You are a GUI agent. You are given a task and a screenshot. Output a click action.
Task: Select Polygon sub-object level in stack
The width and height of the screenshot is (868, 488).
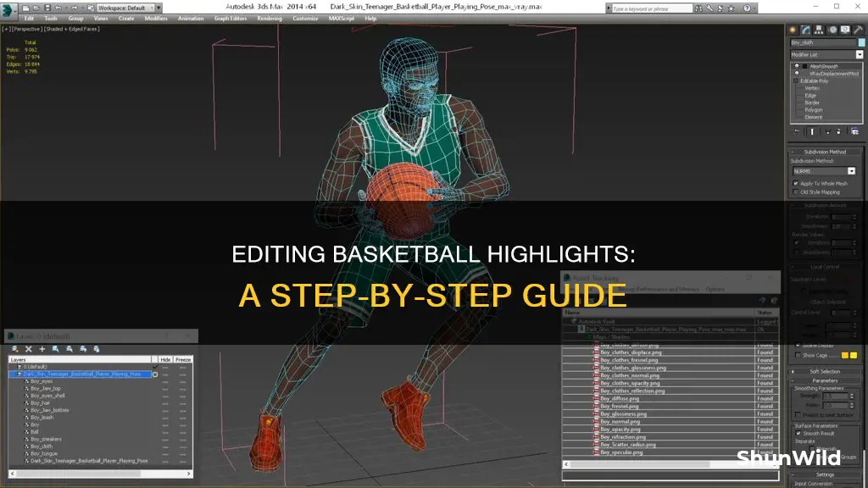[813, 110]
